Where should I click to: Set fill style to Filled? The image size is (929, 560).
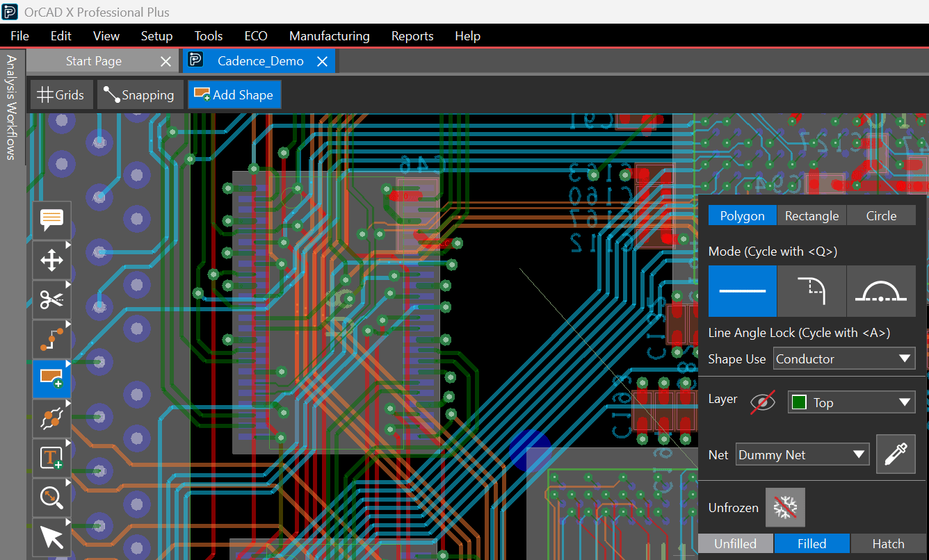coord(811,543)
